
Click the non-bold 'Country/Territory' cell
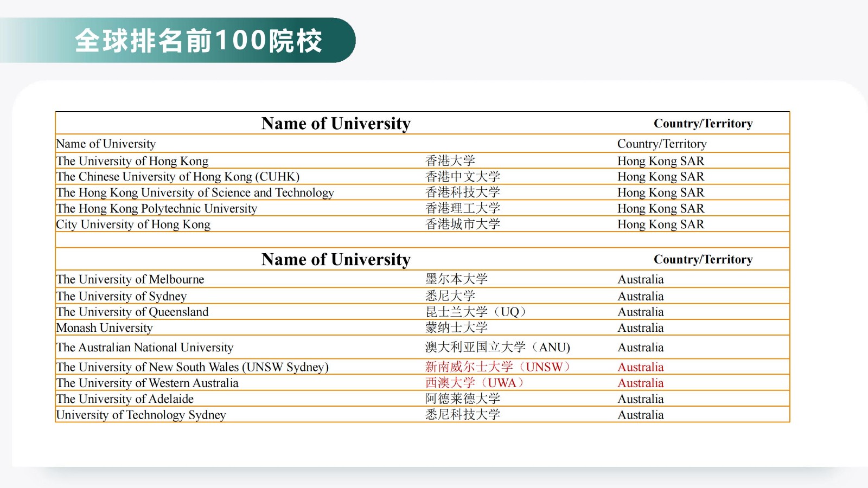pos(662,144)
